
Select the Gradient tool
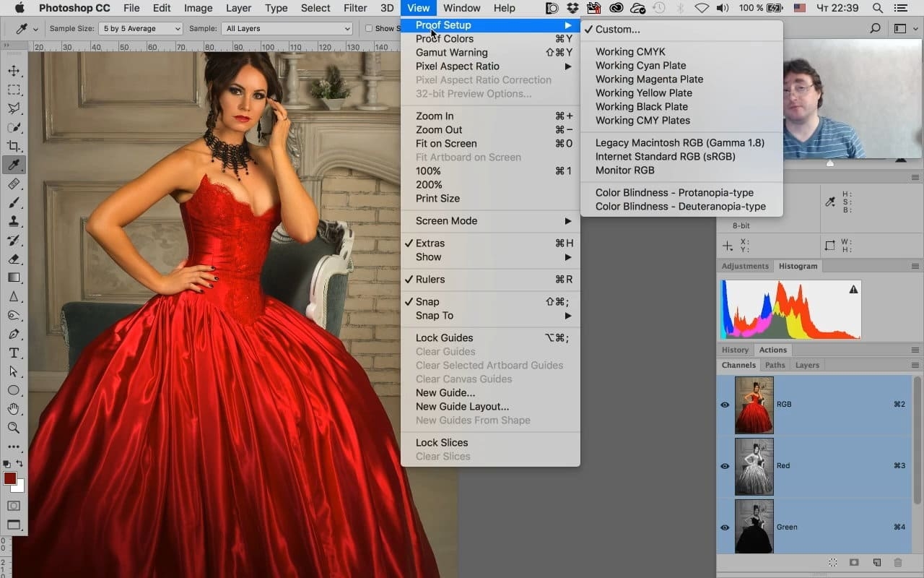[14, 277]
